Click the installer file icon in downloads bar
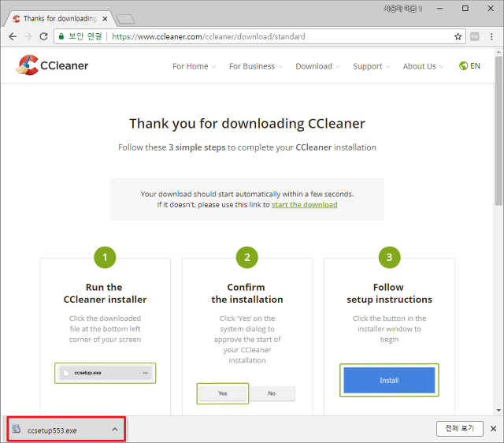Screen dimensions: 504x443 [x=16, y=429]
